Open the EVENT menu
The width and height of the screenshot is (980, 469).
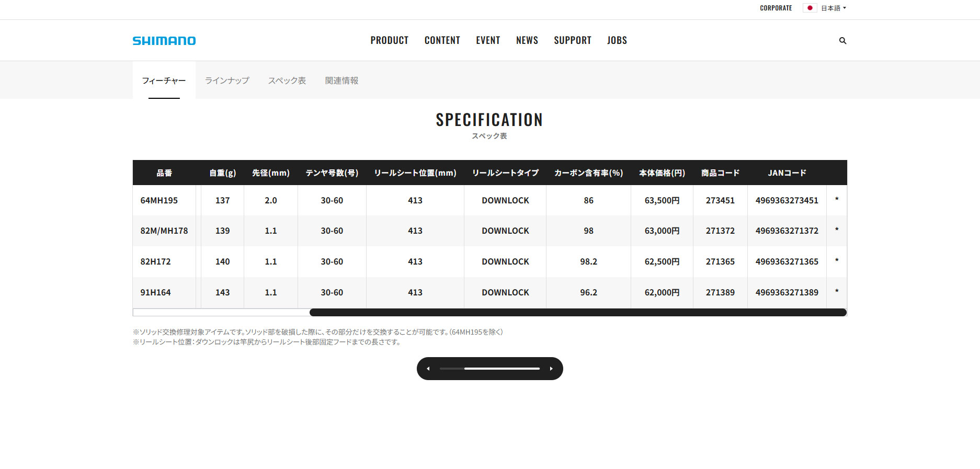point(488,40)
